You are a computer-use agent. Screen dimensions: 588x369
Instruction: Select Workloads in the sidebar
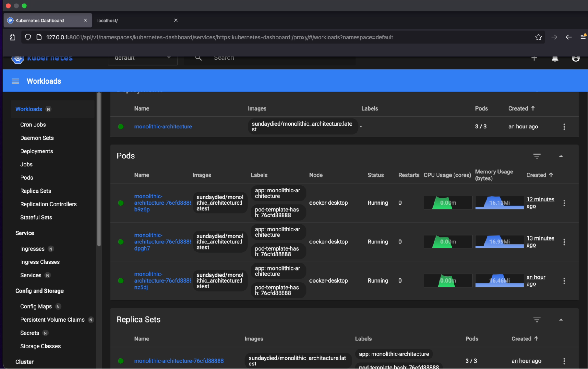click(x=29, y=109)
